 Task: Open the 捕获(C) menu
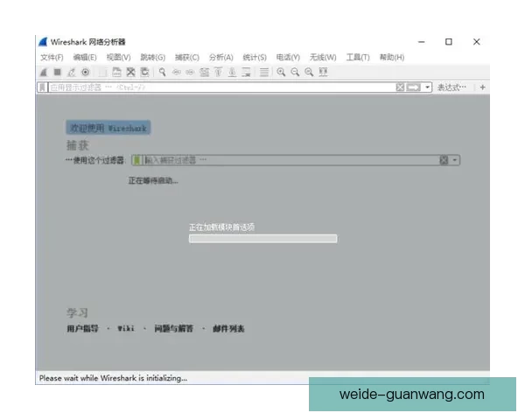click(x=187, y=58)
